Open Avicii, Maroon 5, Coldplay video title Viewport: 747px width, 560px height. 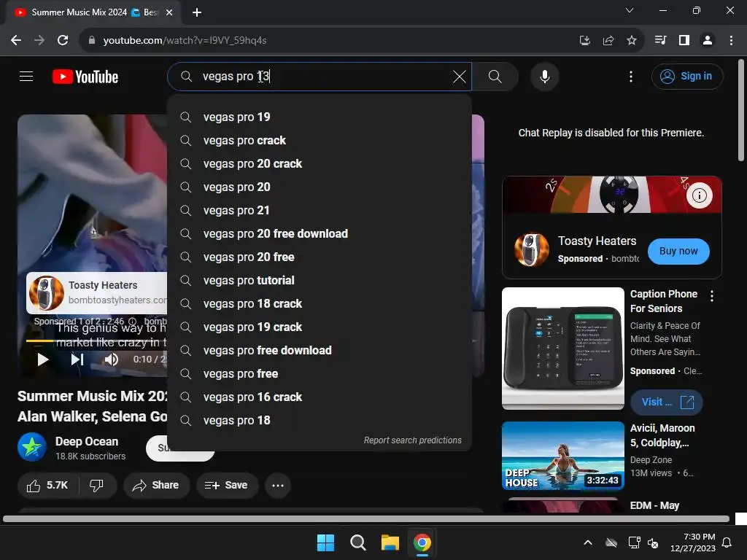point(662,435)
